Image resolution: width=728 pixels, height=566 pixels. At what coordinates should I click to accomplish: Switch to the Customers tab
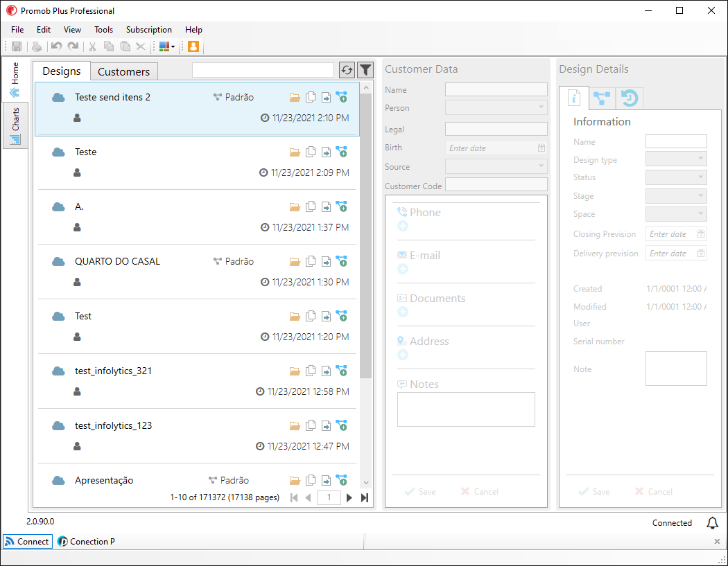pos(123,72)
